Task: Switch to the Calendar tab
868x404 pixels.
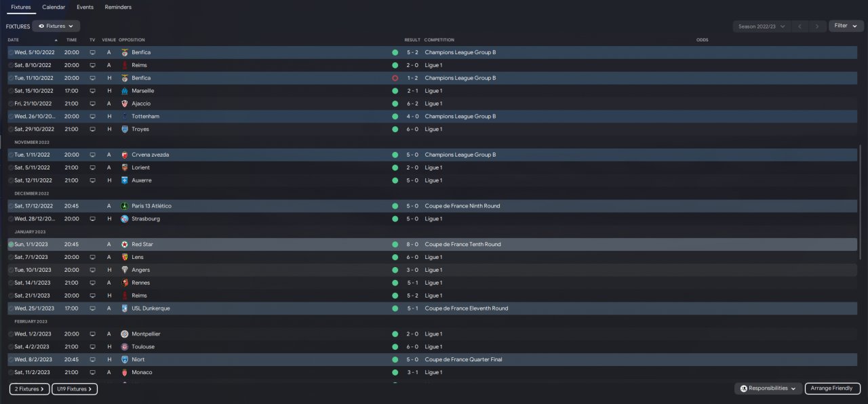Action: [54, 7]
